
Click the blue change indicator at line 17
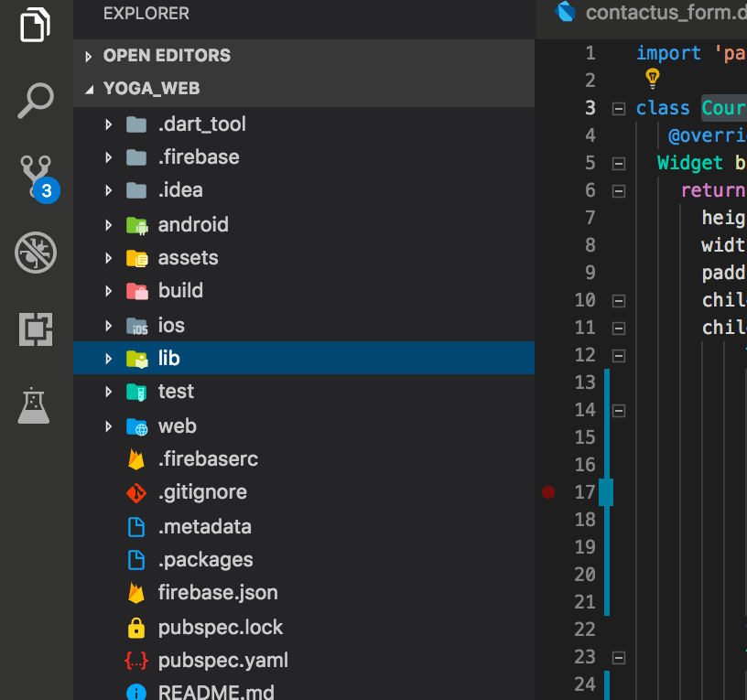point(606,492)
